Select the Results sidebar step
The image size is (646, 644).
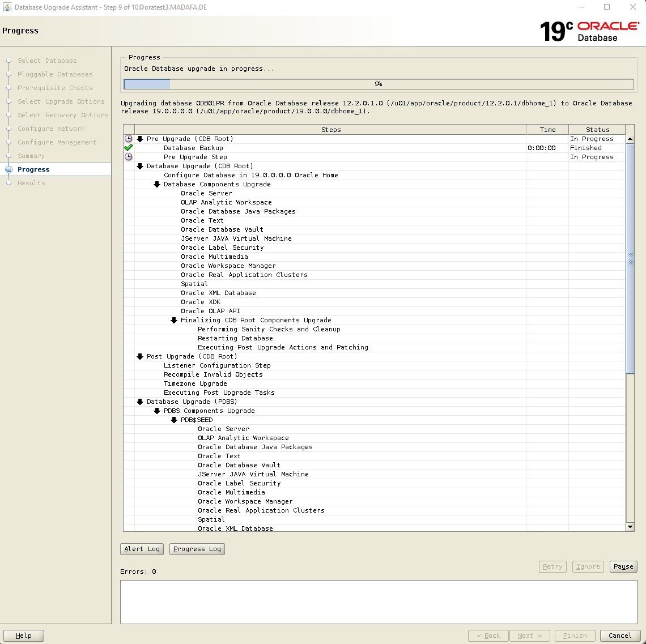[31, 183]
